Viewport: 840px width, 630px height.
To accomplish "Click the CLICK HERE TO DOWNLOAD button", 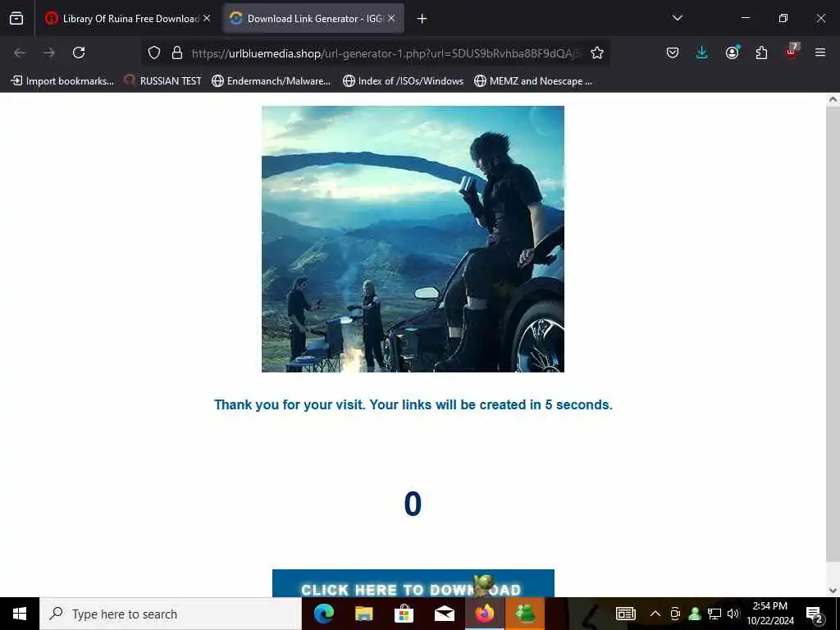I will tap(413, 584).
